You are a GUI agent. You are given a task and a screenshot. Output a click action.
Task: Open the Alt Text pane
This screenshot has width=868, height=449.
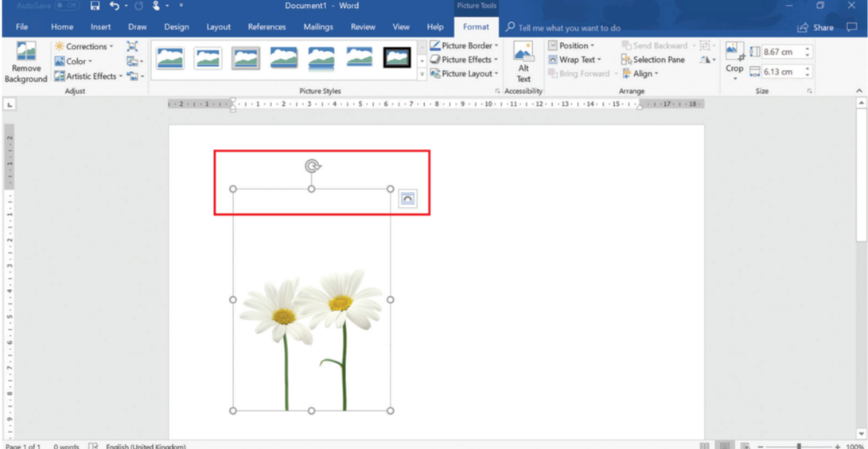(523, 62)
